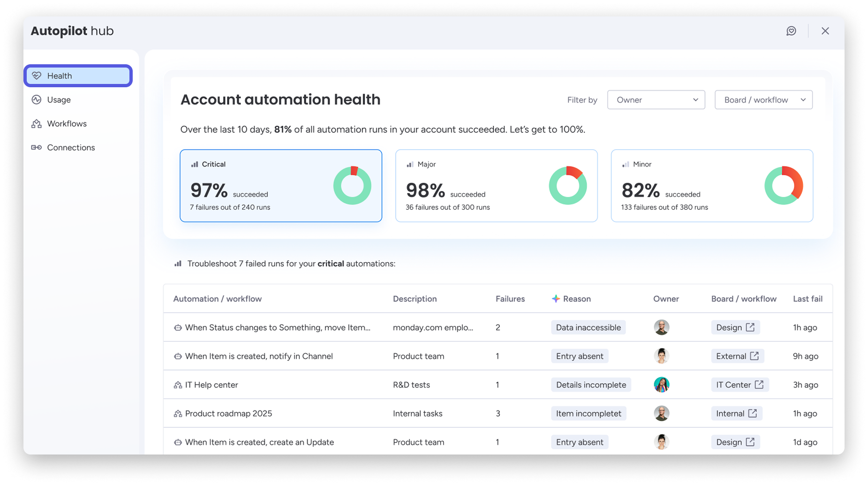This screenshot has width=868, height=485.
Task: Switch to the Workflows section
Action: coord(67,123)
